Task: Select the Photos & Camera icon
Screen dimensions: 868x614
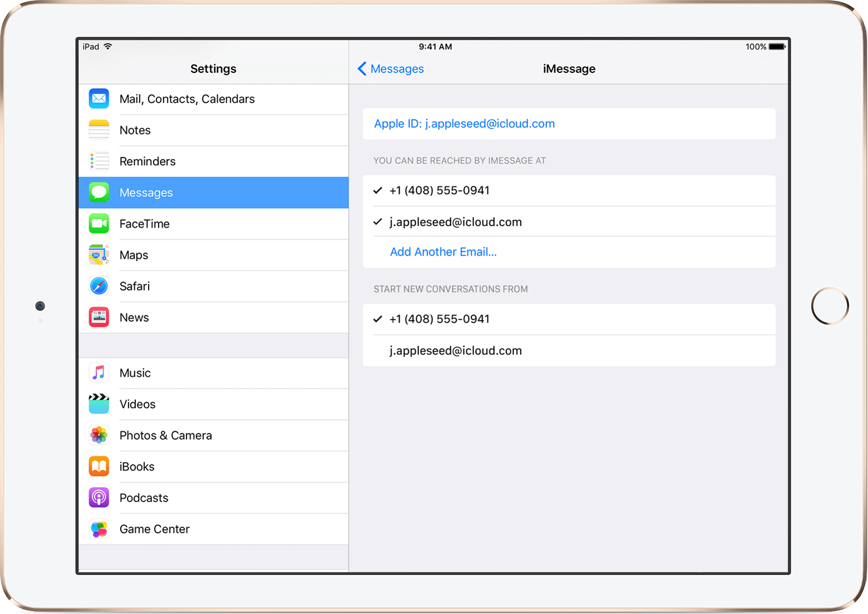Action: 98,435
